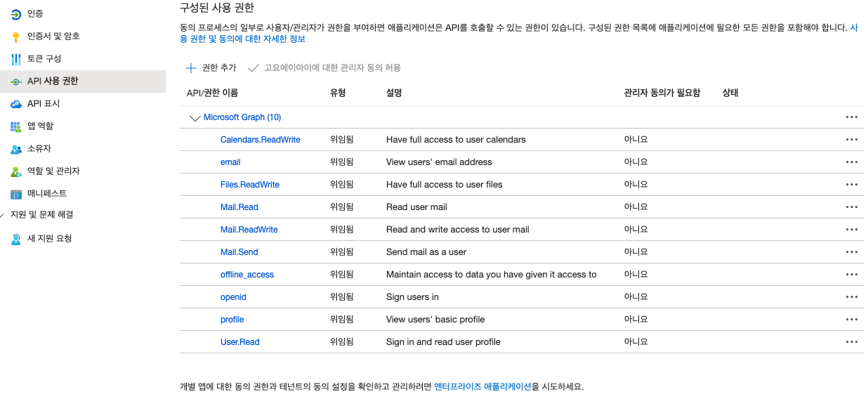The height and width of the screenshot is (418, 868).
Task: Open the Microsoft Graph (10) link
Action: coord(242,117)
